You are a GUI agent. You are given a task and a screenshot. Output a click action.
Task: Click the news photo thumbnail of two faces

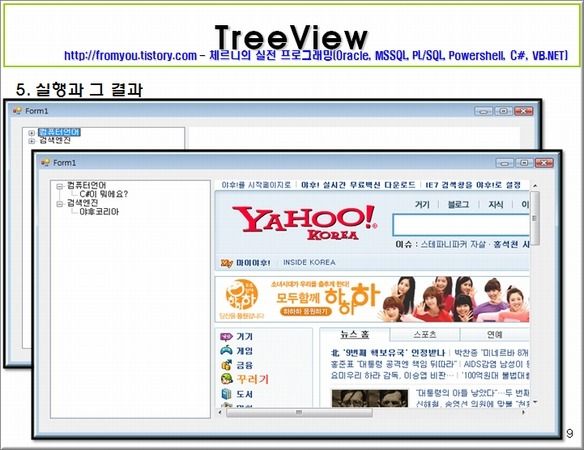coord(369,398)
